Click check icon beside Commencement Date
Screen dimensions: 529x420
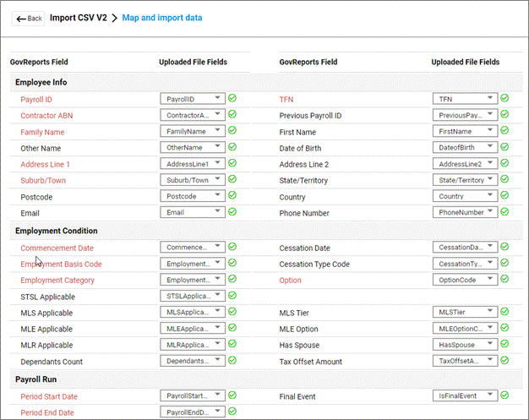pyautogui.click(x=232, y=248)
